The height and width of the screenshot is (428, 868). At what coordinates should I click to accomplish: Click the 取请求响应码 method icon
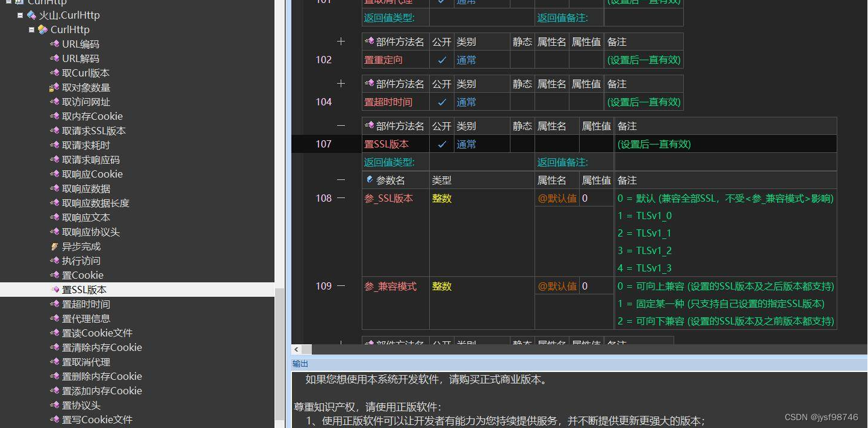(x=54, y=160)
